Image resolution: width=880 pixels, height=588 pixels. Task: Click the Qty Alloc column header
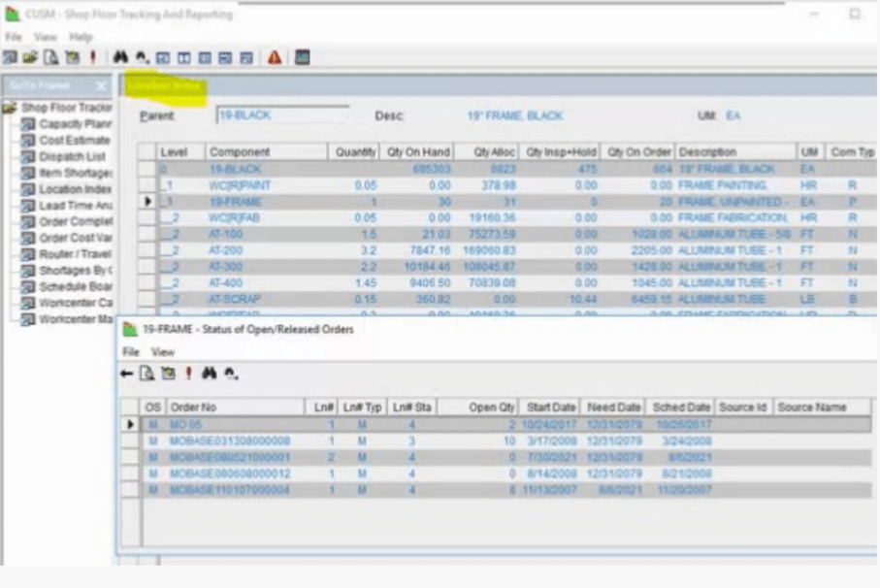click(486, 152)
